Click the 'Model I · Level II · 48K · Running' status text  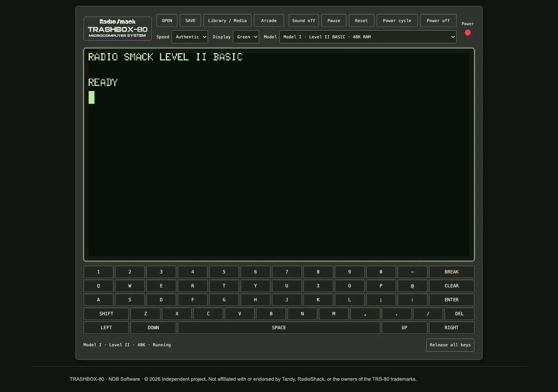click(x=127, y=345)
